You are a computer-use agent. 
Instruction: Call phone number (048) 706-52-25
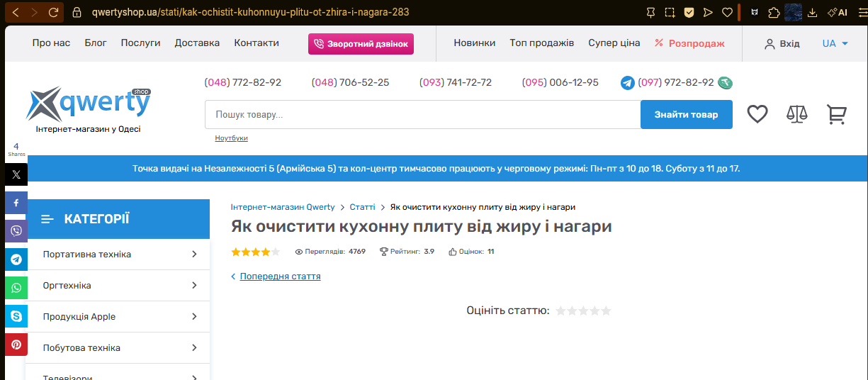[351, 83]
